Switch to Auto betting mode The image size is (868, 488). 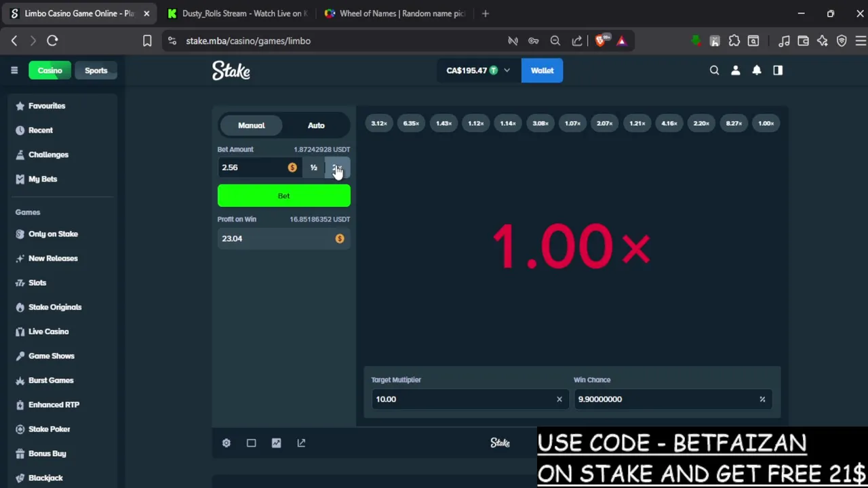click(316, 125)
